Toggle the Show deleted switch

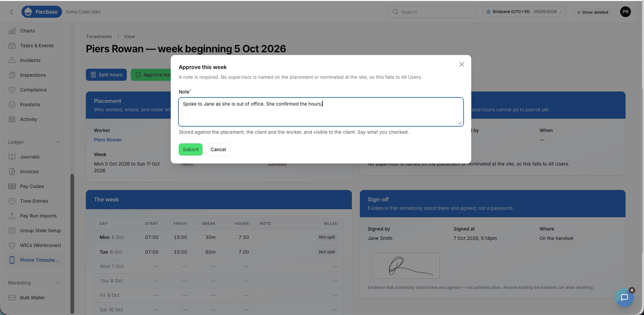coord(593,12)
